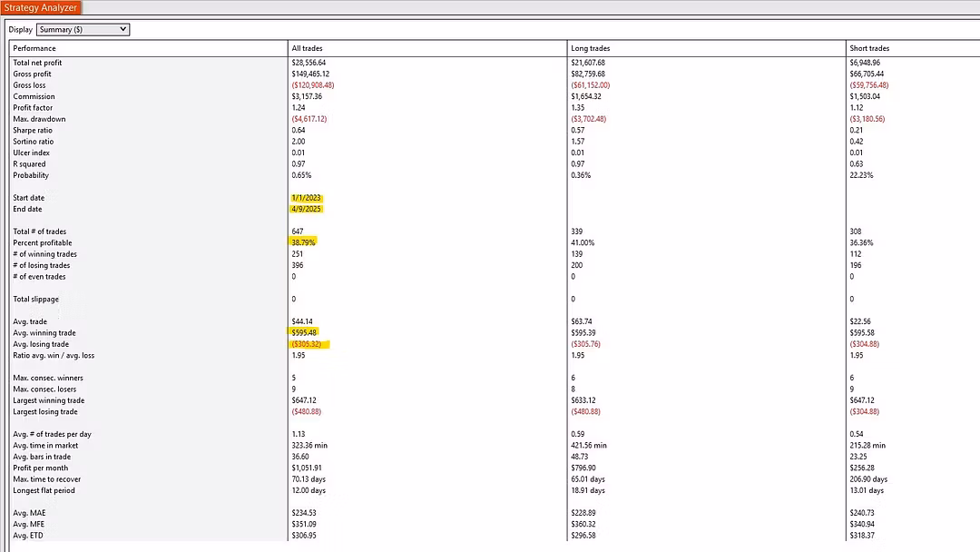The image size is (980, 552).
Task: Select the Total slippage row label
Action: pyautogui.click(x=35, y=299)
